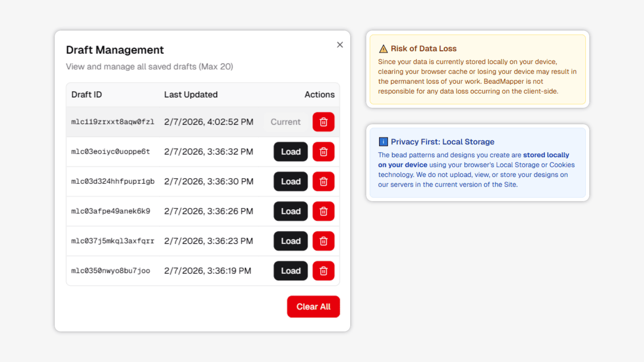Screen dimensions: 644x362
Task: Click the warning triangle in Risk of Data Loss
Action: pyautogui.click(x=383, y=49)
